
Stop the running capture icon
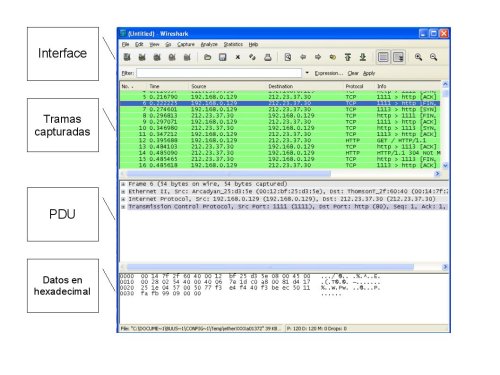(x=172, y=57)
